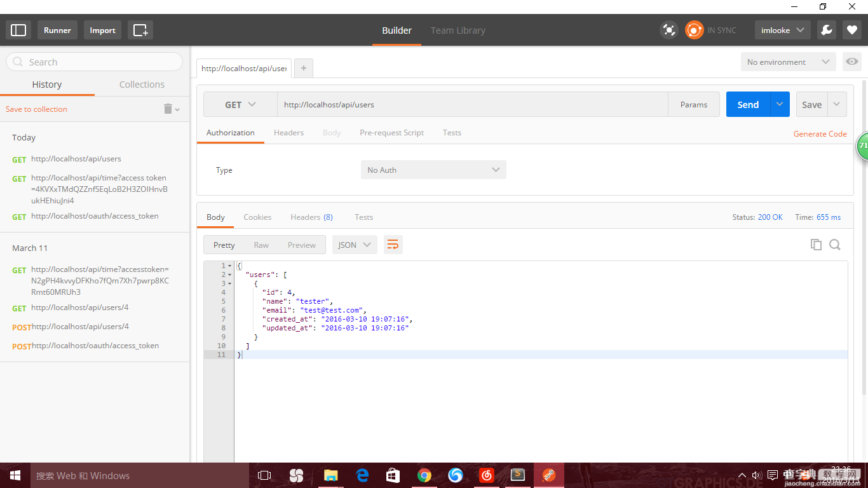Add a new request tab with plus
868x488 pixels.
coord(304,68)
